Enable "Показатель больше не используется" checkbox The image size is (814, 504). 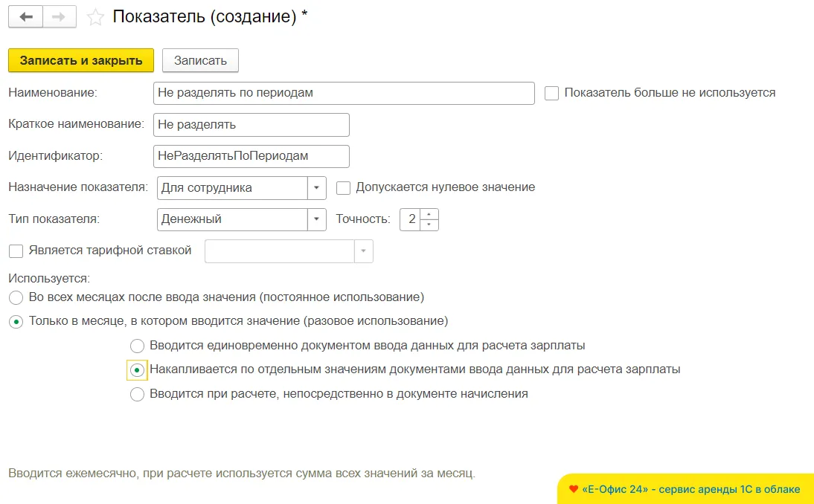tap(552, 93)
